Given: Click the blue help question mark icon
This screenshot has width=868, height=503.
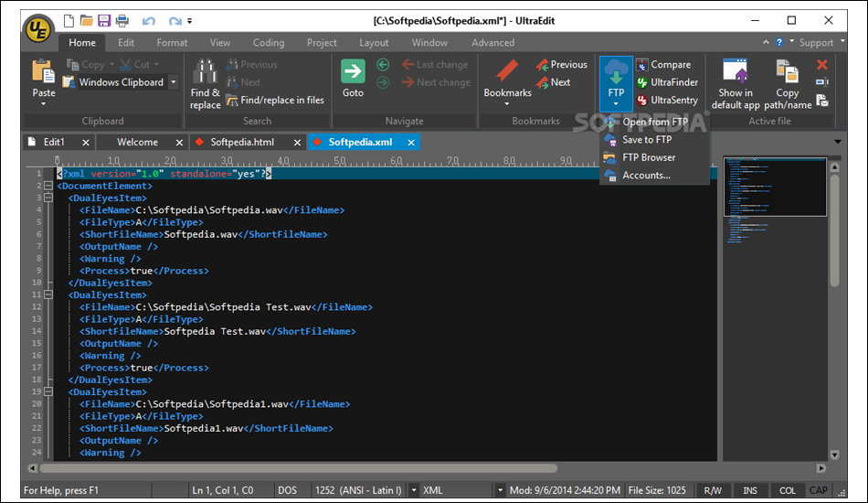Looking at the screenshot, I should tap(778, 42).
